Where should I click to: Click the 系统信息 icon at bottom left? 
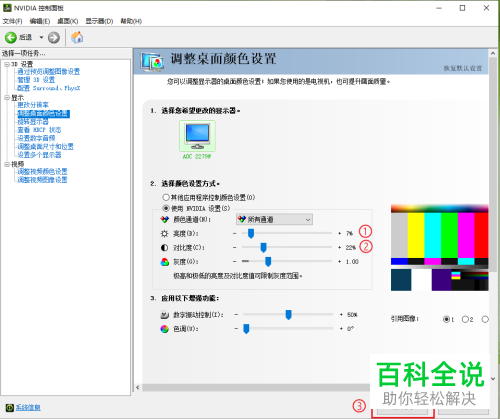pos(10,407)
